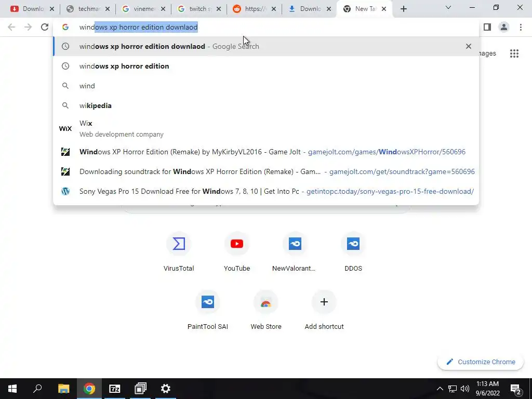
Task: Open the Chrome three-dot menu
Action: tap(521, 27)
